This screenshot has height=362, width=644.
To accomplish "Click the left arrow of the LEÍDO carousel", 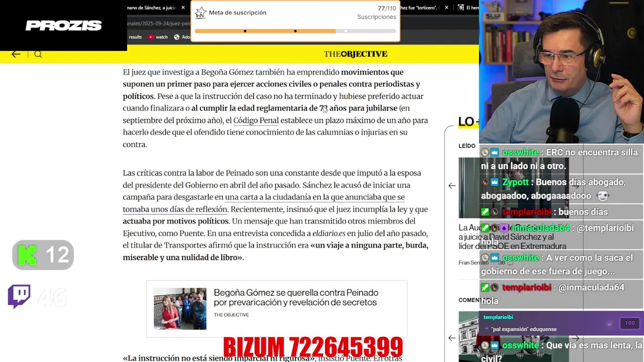I will pos(452,186).
